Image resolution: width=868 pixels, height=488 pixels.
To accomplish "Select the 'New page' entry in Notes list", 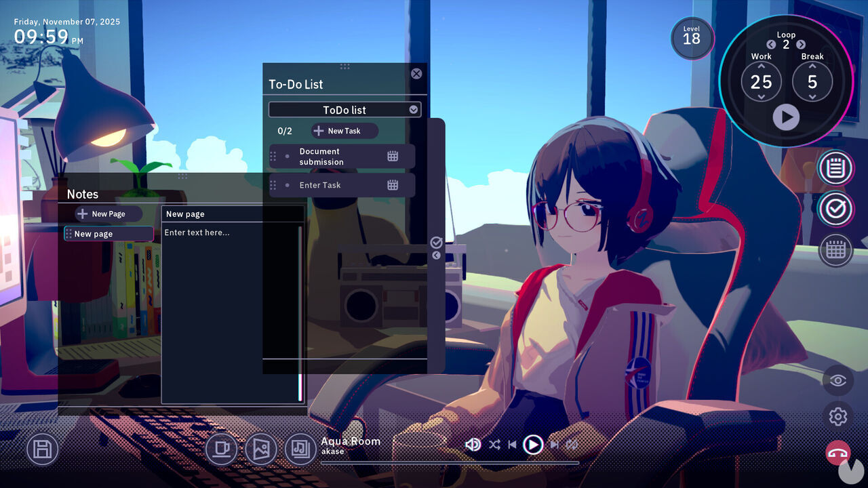I will (x=108, y=234).
